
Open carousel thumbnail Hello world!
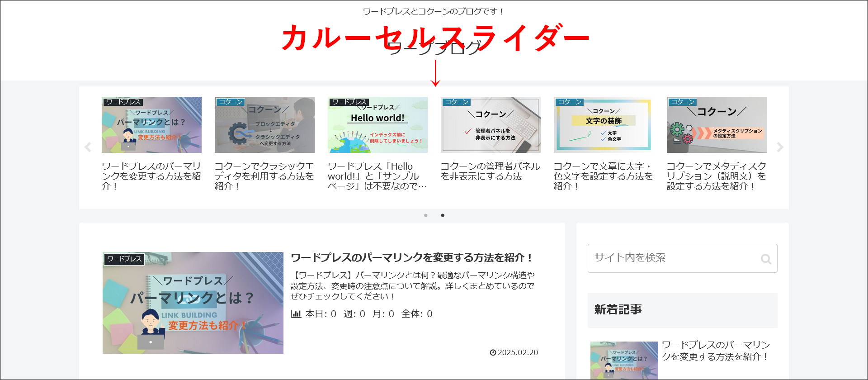(x=377, y=125)
